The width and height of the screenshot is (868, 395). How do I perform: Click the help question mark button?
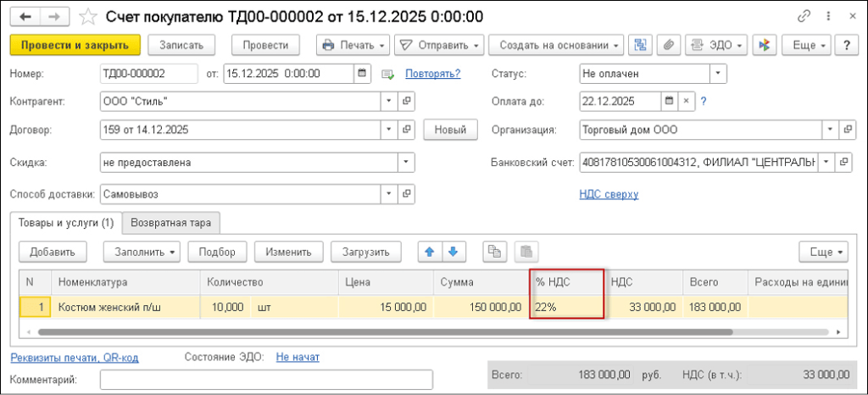click(843, 45)
